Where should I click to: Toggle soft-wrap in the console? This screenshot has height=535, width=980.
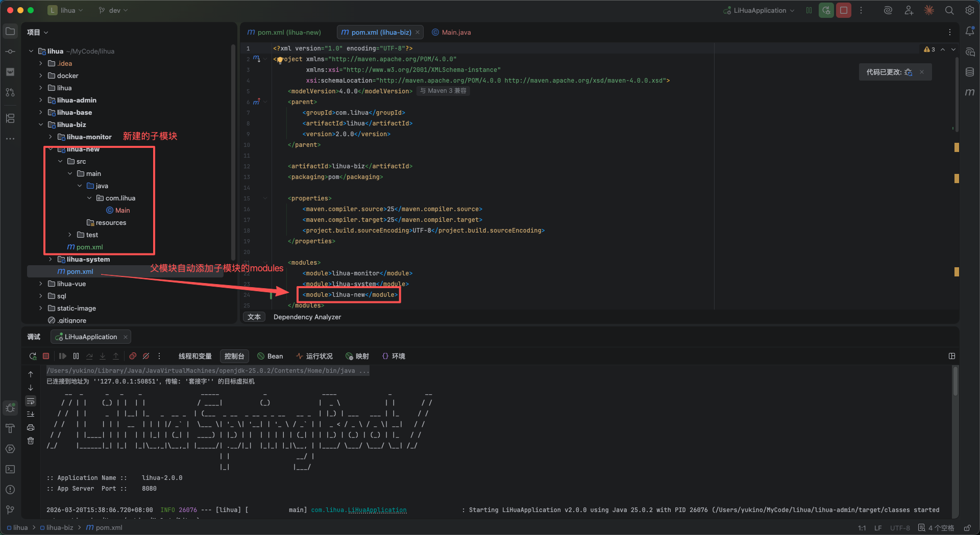31,401
